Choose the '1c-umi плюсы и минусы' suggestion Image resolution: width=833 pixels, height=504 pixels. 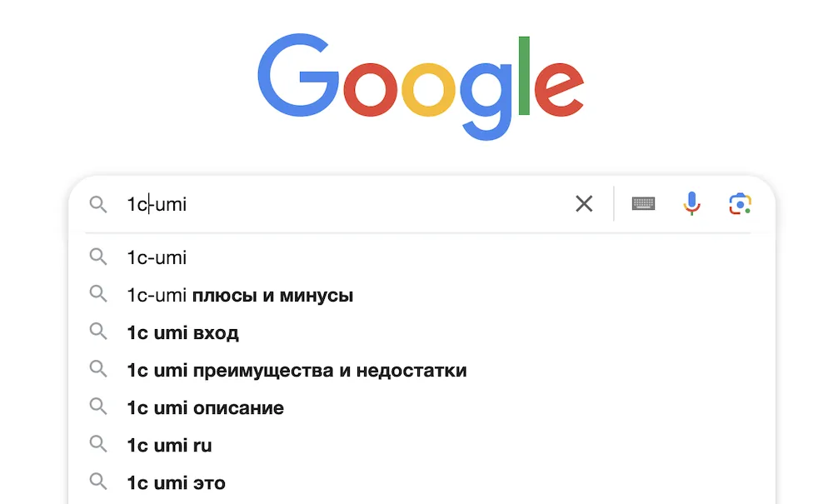click(421, 295)
